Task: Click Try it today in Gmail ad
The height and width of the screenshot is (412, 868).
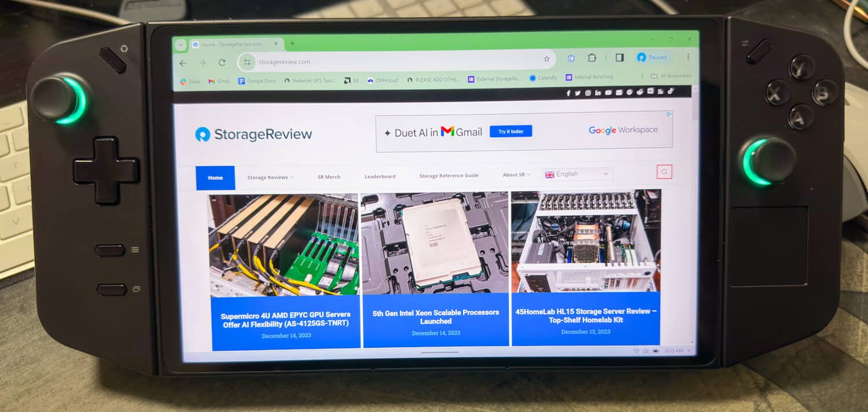Action: point(510,131)
